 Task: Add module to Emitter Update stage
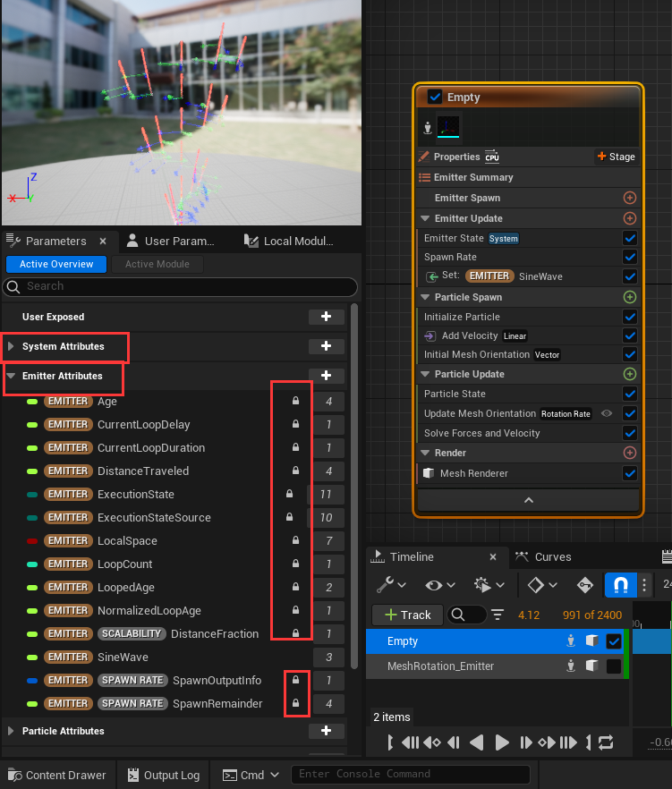tap(629, 218)
